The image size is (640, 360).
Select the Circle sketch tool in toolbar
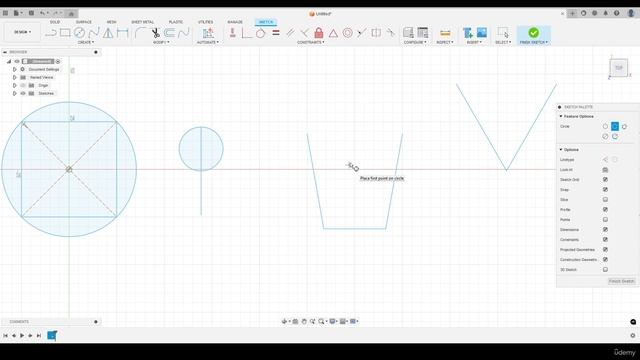[79, 33]
